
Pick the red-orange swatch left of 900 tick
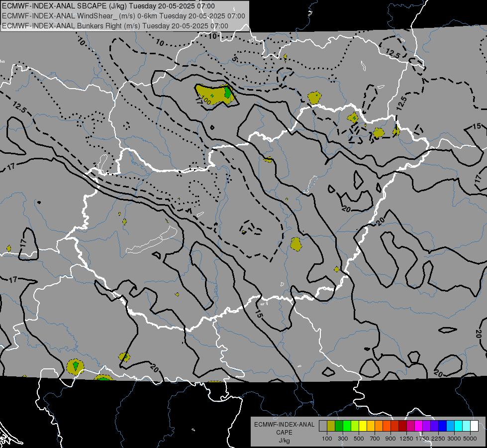(387, 426)
